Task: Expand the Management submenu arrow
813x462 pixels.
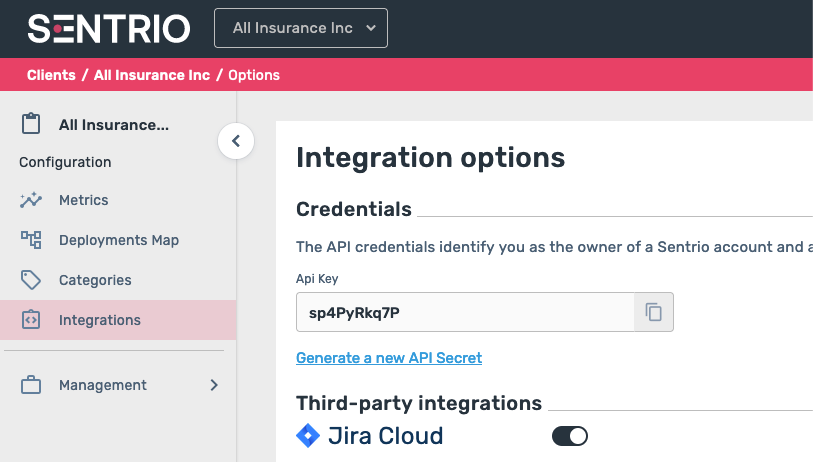Action: pyautogui.click(x=213, y=385)
